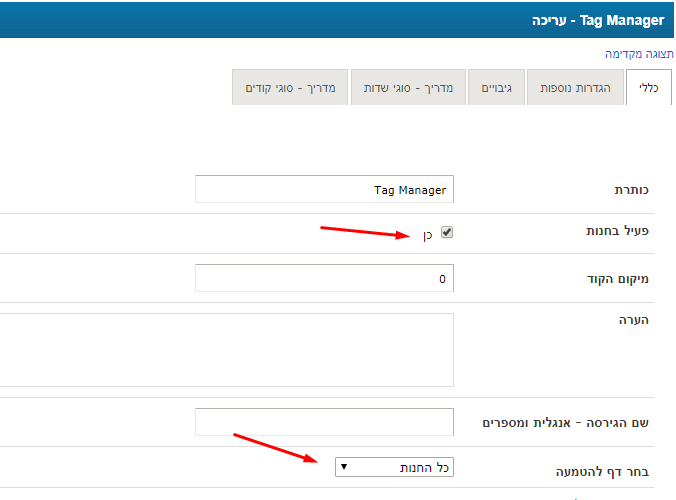This screenshot has width=676, height=500.
Task: Open the מדריך - סוגי שדות tab
Action: tap(408, 88)
